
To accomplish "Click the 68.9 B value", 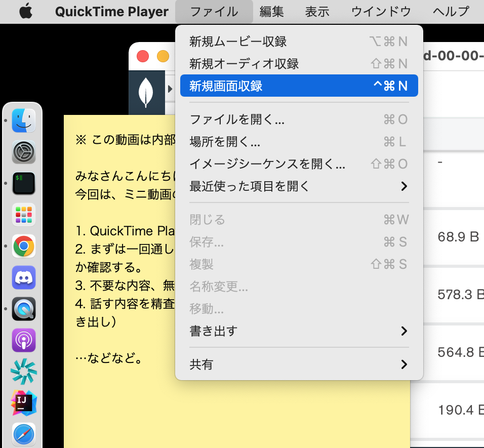I will [x=458, y=237].
